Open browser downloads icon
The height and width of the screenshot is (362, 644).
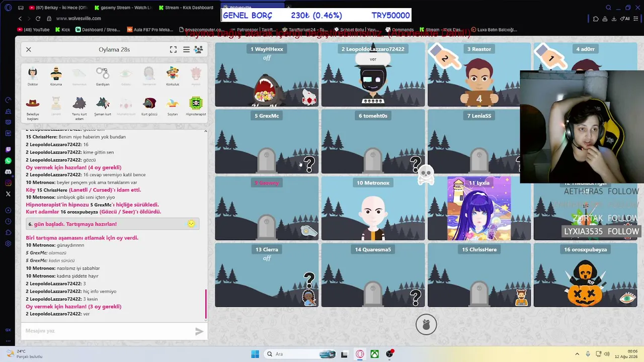tap(614, 19)
